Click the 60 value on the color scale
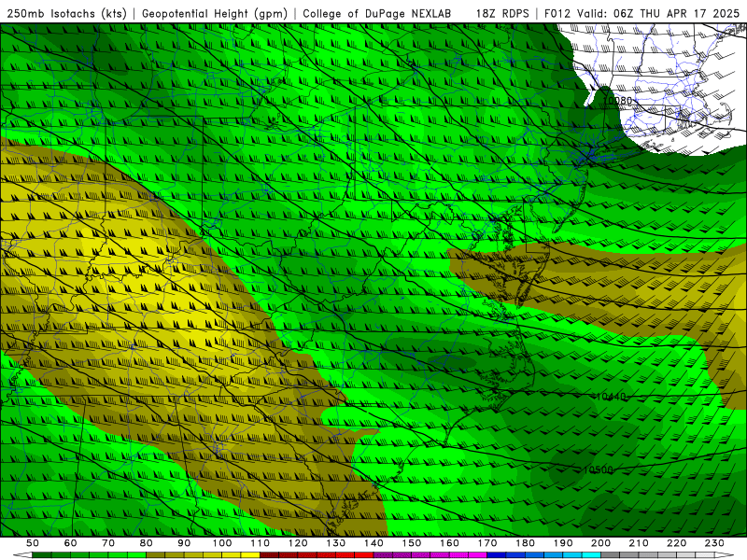This screenshot has height=560, width=747. click(71, 543)
